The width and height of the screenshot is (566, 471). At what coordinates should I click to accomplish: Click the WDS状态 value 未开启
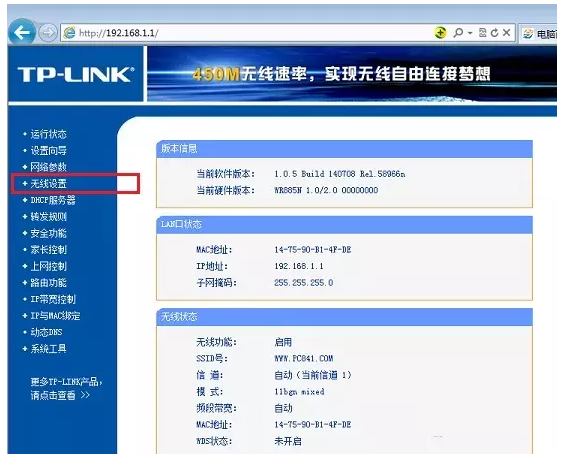point(288,441)
